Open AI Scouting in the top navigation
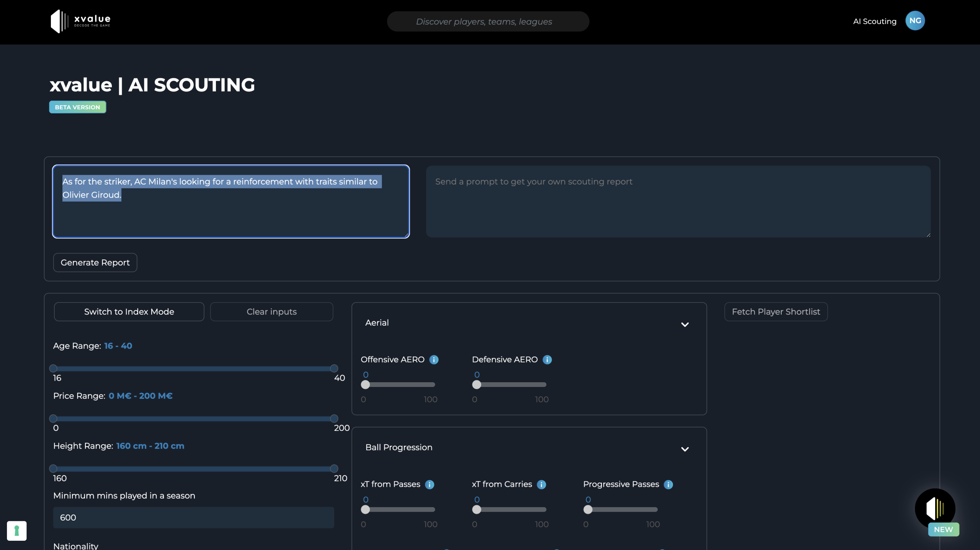Image resolution: width=980 pixels, height=550 pixels. coord(875,21)
